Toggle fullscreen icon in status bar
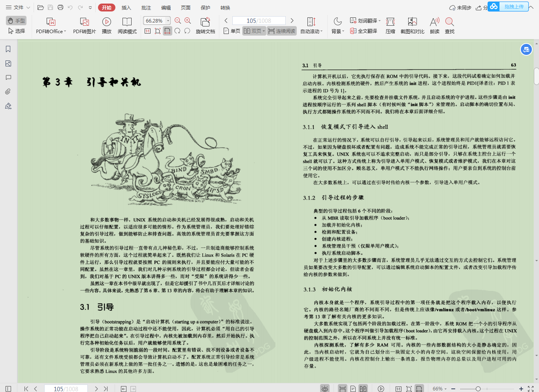The image size is (539, 392). click(x=531, y=389)
